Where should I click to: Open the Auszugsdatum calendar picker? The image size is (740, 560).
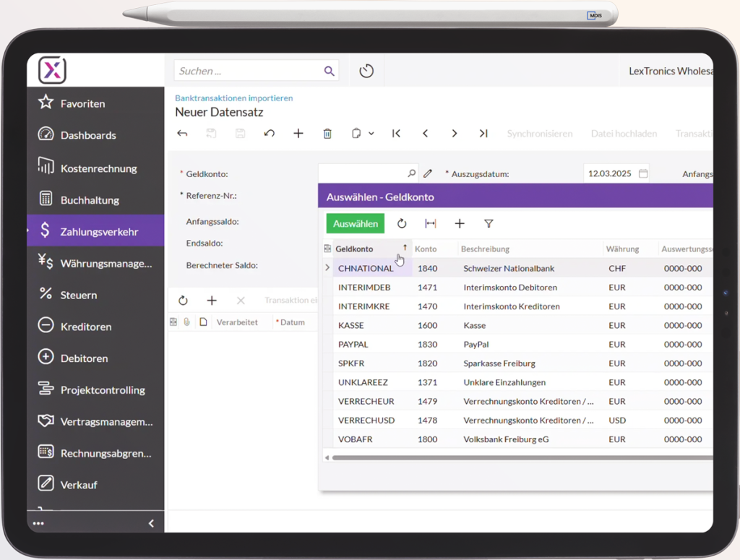(x=643, y=173)
